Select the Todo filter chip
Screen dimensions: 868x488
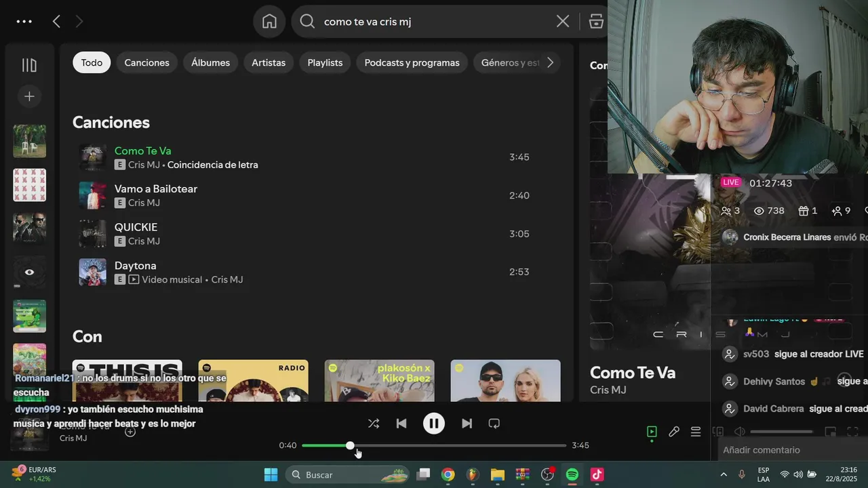point(92,62)
